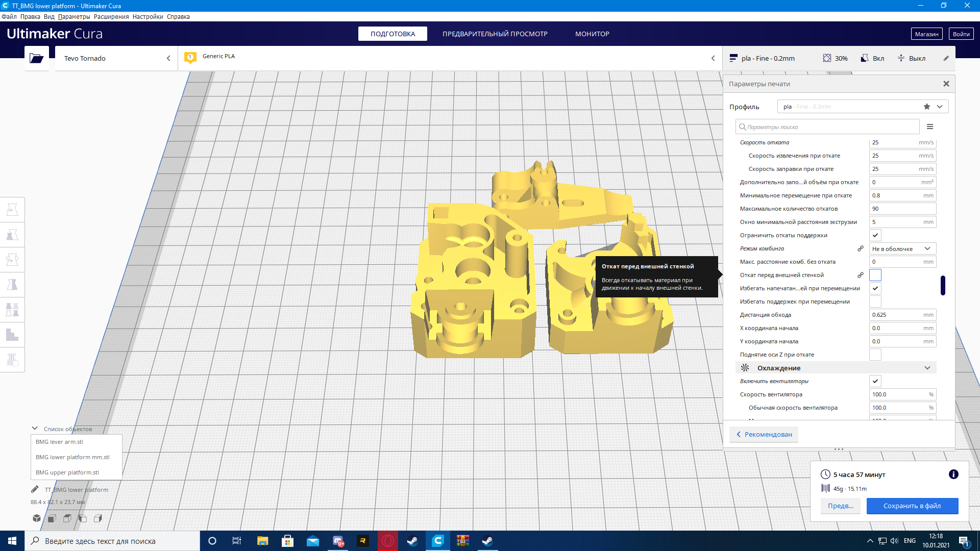Select the Rotate tool in left toolbar
The width and height of the screenshot is (980, 551).
[x=12, y=260]
